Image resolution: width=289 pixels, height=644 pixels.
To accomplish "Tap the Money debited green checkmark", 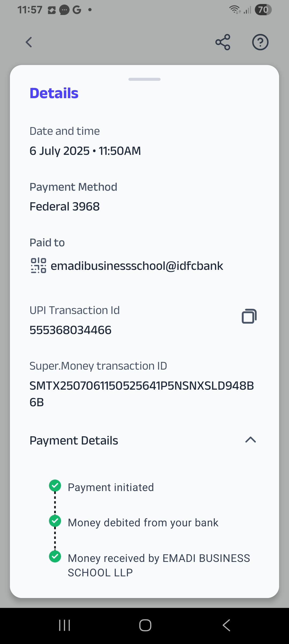I will (55, 521).
